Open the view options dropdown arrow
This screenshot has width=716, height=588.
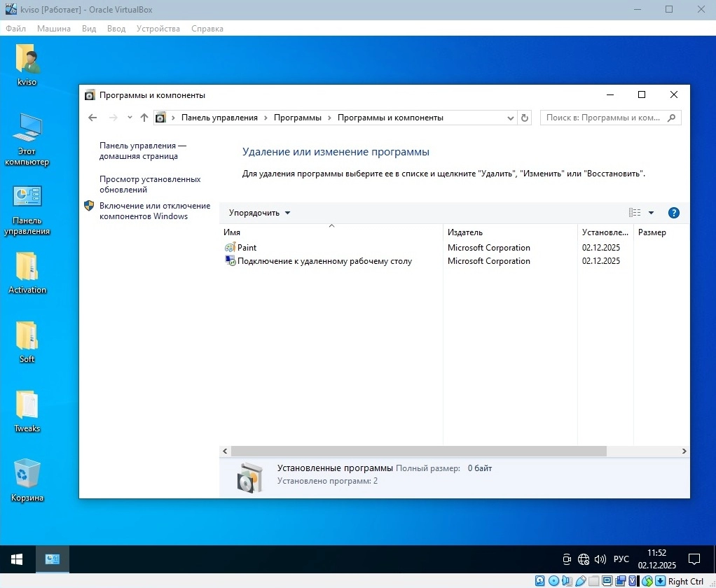click(x=651, y=213)
